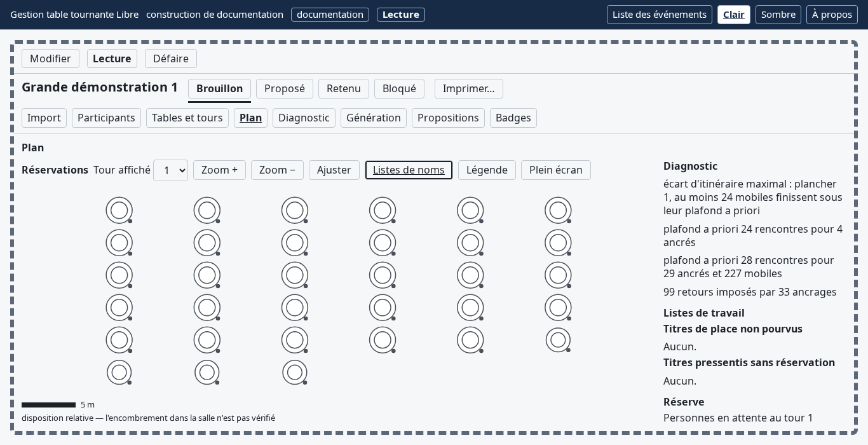Click the third table in the bottom row of the plan
The width and height of the screenshot is (868, 445).
click(x=295, y=373)
